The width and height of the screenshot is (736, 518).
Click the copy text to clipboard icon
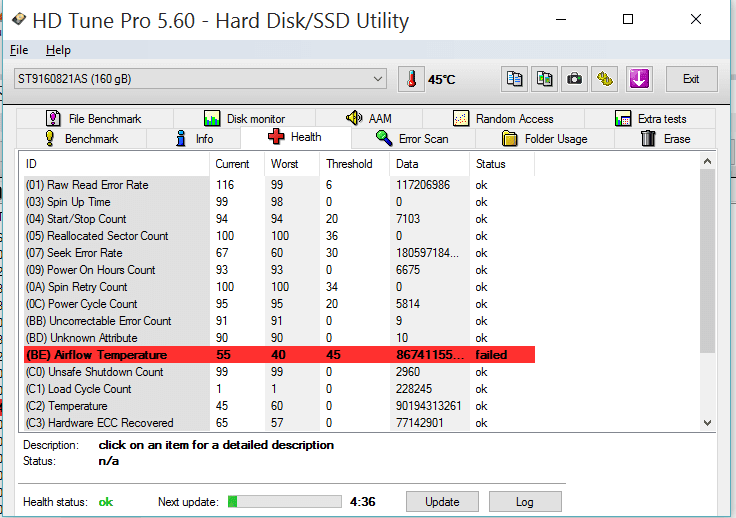coord(515,79)
